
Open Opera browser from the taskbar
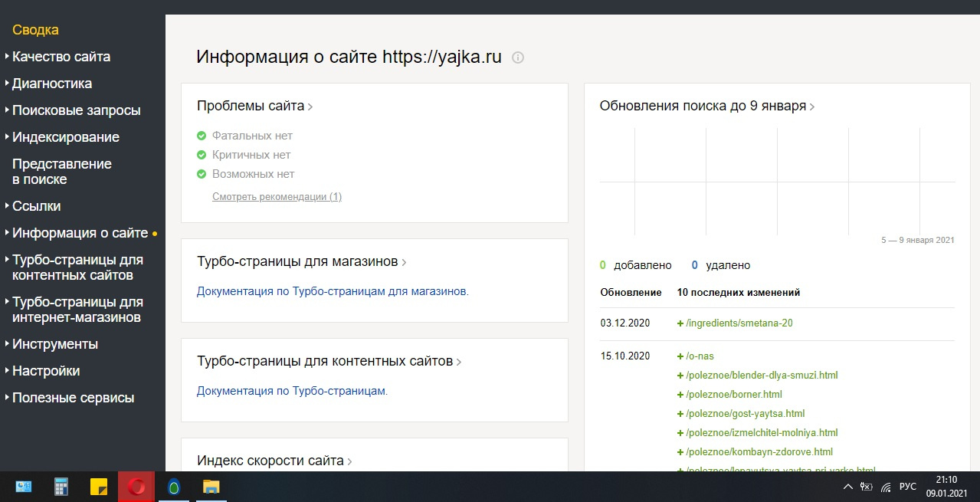136,487
